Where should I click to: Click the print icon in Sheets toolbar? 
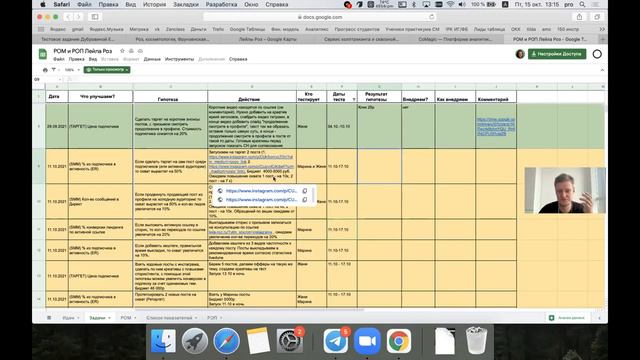(x=45, y=70)
